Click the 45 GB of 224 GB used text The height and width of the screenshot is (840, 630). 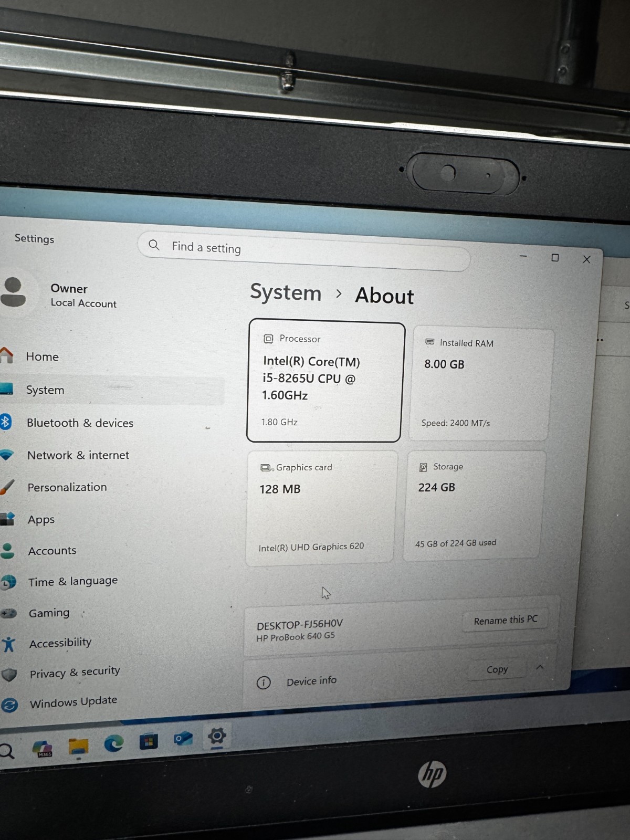pyautogui.click(x=456, y=543)
